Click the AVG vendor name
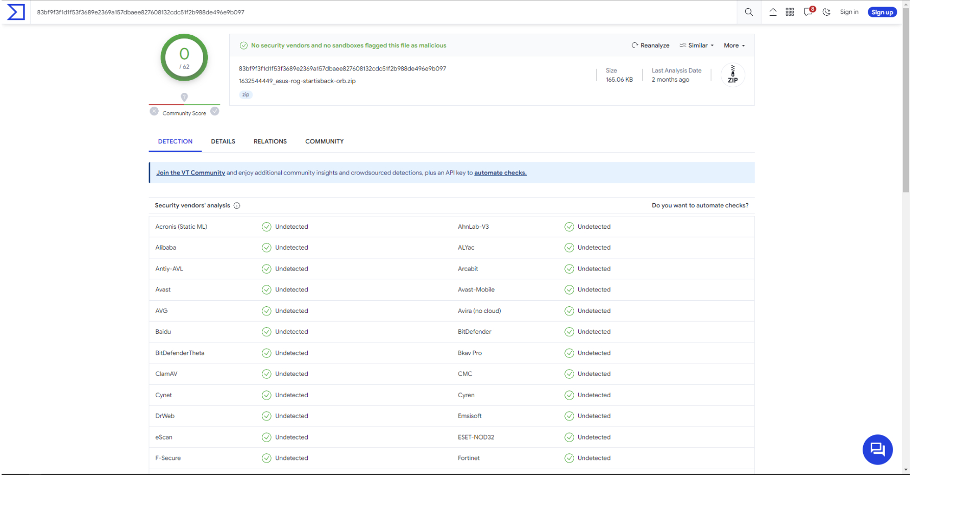This screenshot has height=511, width=980. 161,311
